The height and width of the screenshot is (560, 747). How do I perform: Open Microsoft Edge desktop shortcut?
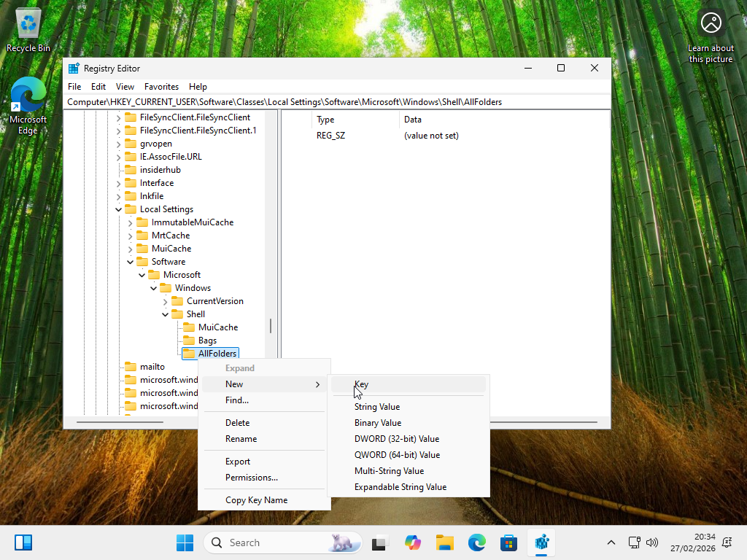click(28, 106)
